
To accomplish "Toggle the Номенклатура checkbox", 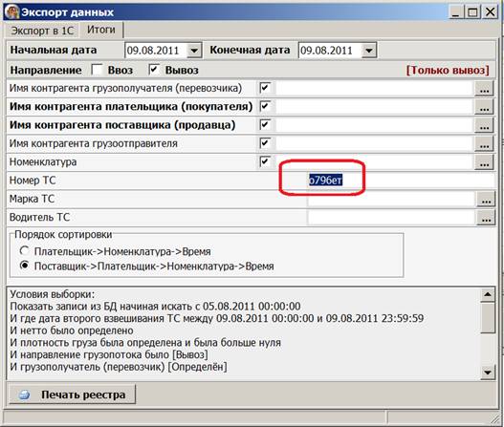I will pos(265,161).
